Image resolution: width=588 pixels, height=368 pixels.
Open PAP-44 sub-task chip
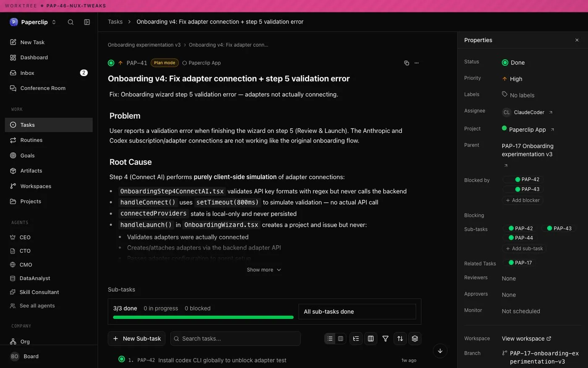click(x=520, y=238)
